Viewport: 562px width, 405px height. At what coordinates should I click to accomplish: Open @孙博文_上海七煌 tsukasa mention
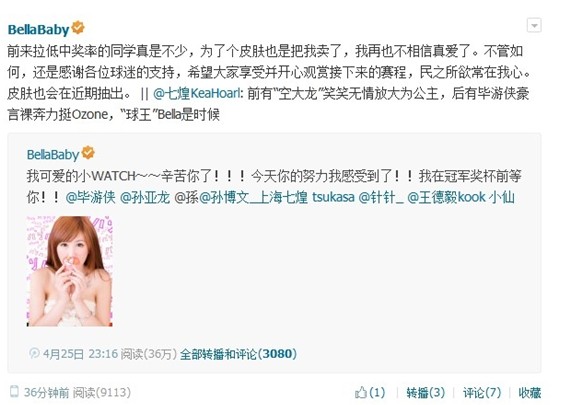(x=277, y=197)
